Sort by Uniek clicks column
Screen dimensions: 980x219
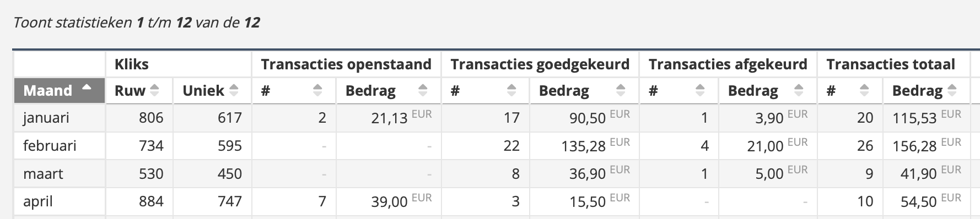tap(212, 90)
